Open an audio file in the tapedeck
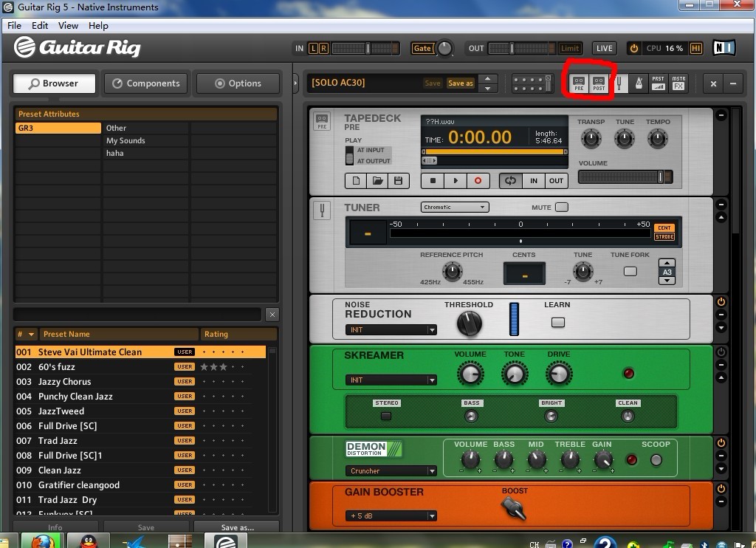This screenshot has width=756, height=548. (377, 180)
